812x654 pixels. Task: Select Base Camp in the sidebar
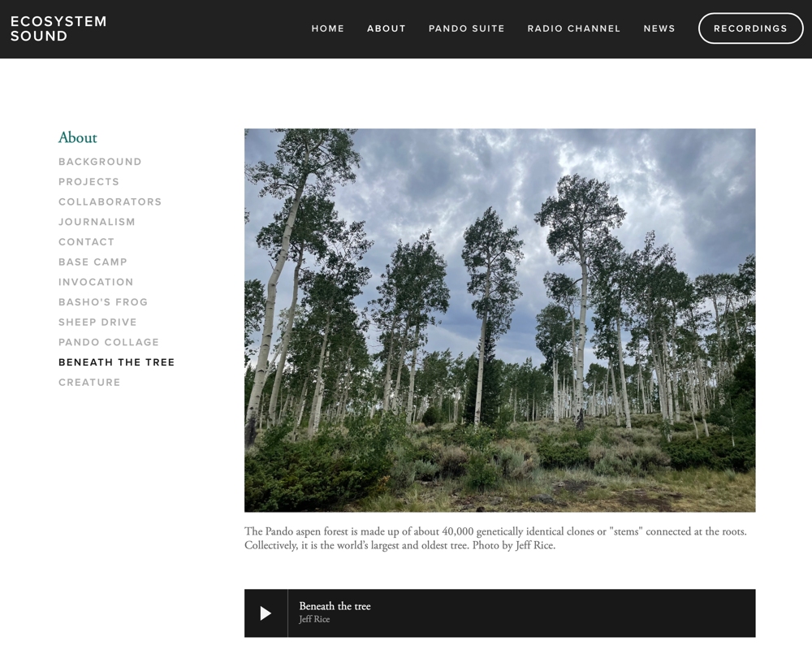coord(93,262)
